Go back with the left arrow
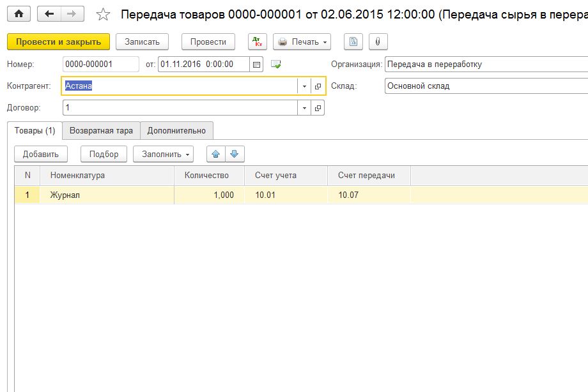588x392 pixels. [49, 14]
